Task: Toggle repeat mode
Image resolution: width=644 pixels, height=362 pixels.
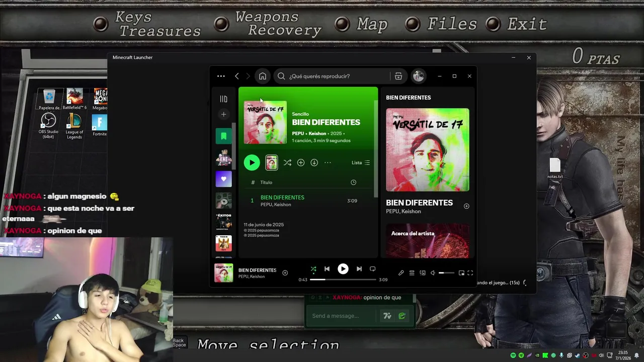Action: tap(373, 269)
